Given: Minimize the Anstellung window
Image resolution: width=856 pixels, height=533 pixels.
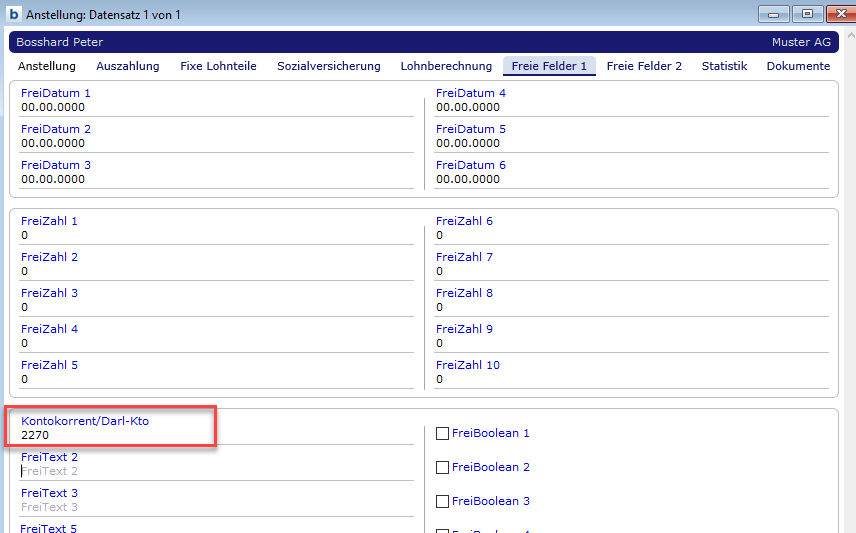Looking at the screenshot, I should [x=775, y=14].
